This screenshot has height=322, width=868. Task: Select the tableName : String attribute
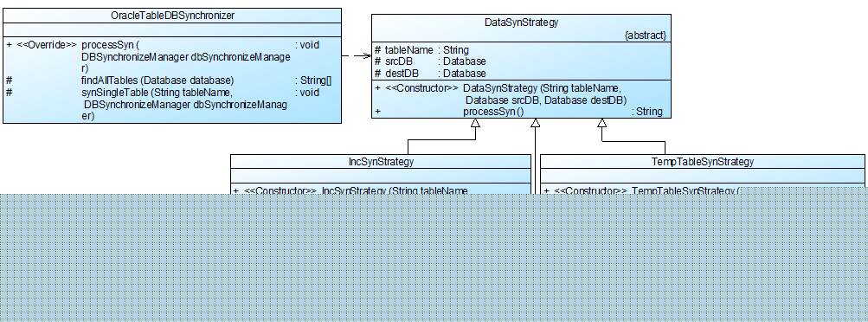421,50
